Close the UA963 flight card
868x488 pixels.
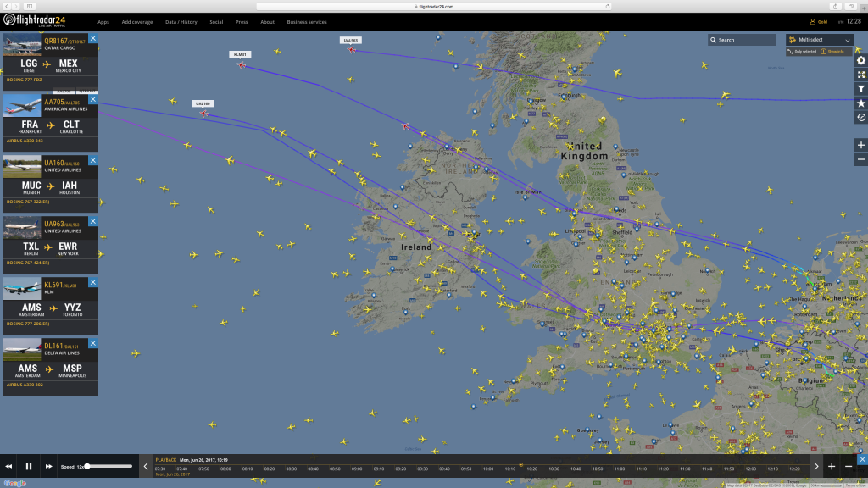93,221
